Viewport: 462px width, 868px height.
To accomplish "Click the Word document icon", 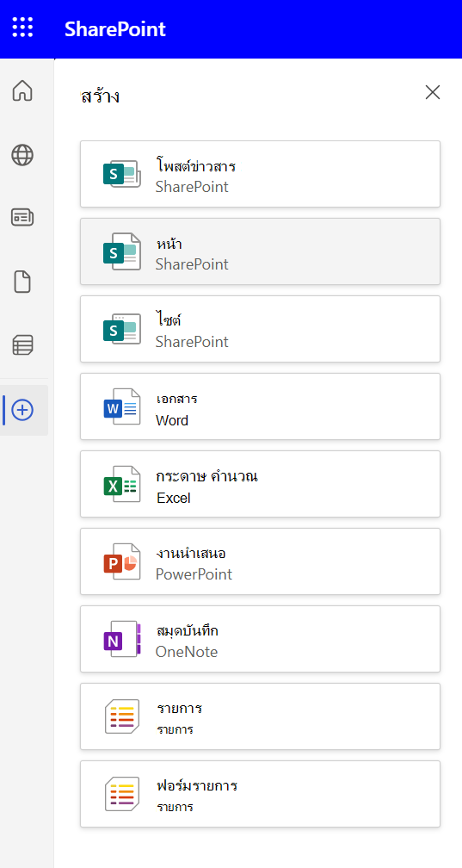I will [x=121, y=406].
